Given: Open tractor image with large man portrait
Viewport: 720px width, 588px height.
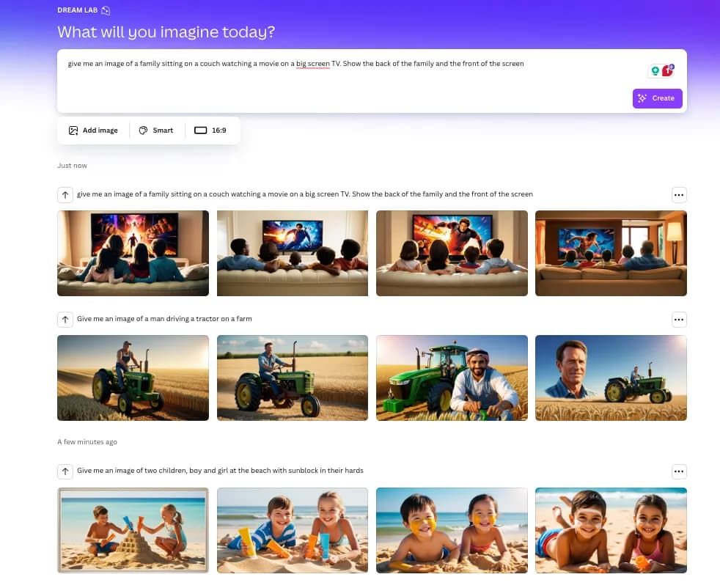Looking at the screenshot, I should (611, 378).
